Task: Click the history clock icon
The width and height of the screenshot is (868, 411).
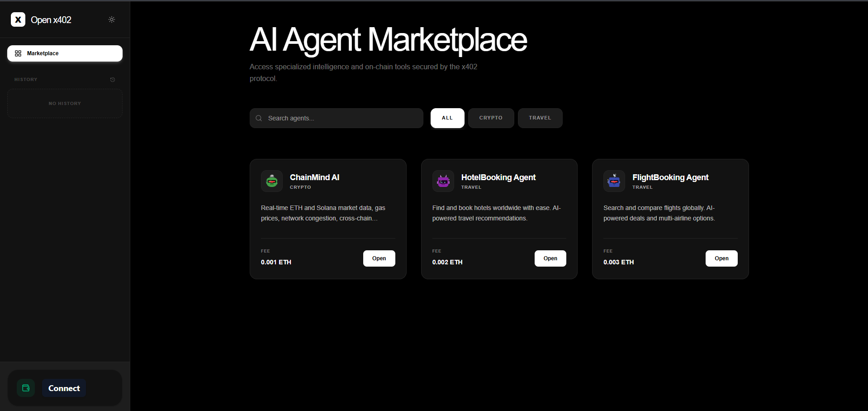Action: [113, 80]
